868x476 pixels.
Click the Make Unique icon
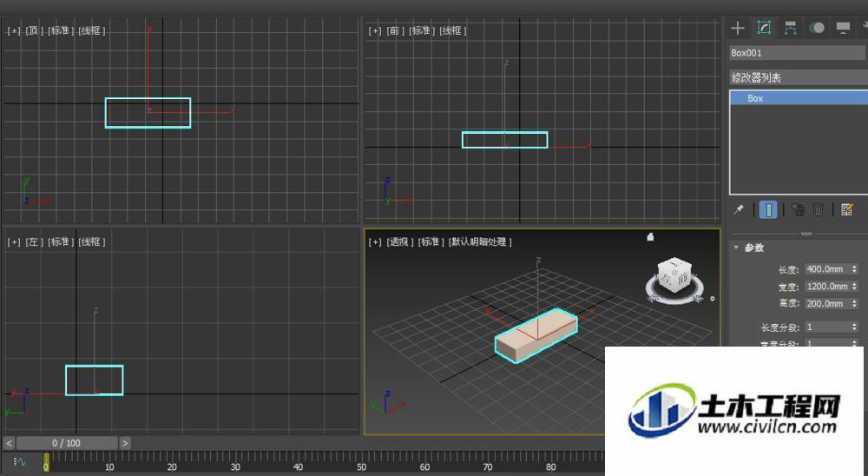[798, 209]
